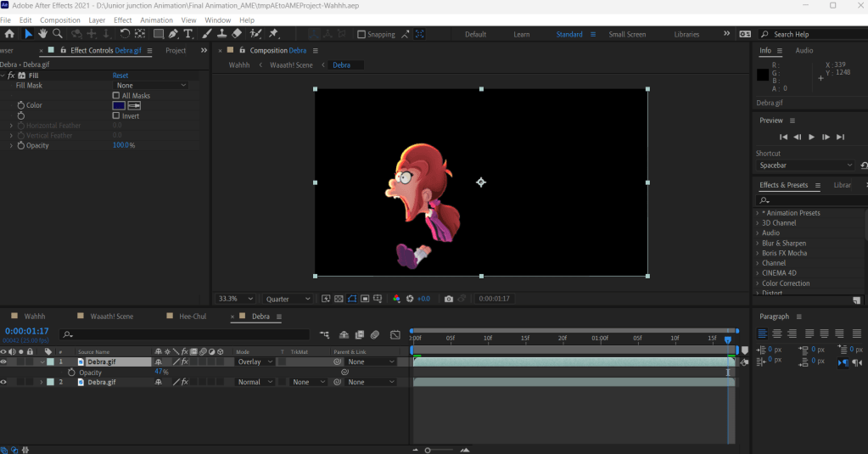
Task: Select the Zoom magnifier tool
Action: (x=58, y=34)
